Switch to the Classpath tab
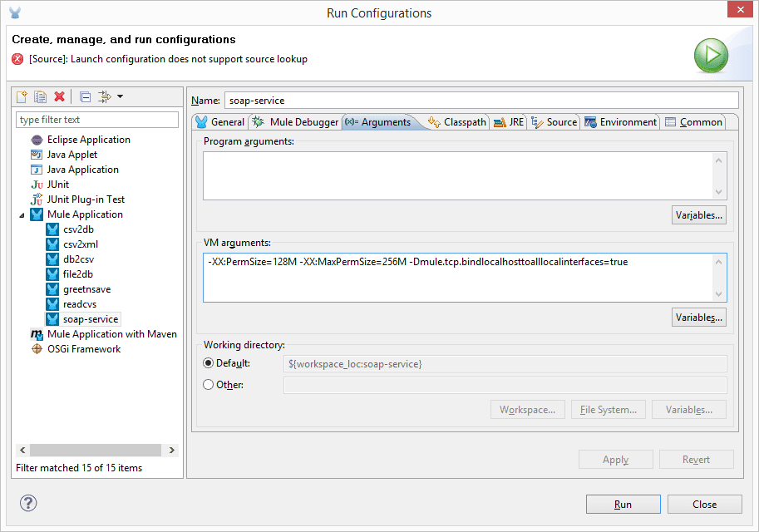The height and width of the screenshot is (532, 759). [x=457, y=122]
